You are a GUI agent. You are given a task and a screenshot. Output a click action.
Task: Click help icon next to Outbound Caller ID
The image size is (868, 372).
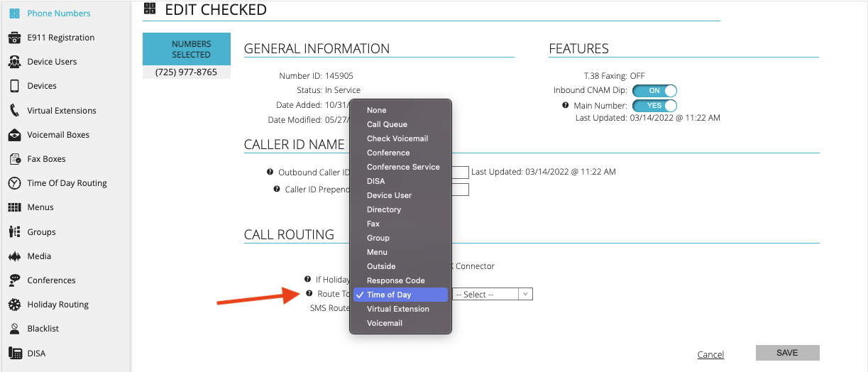(x=270, y=172)
